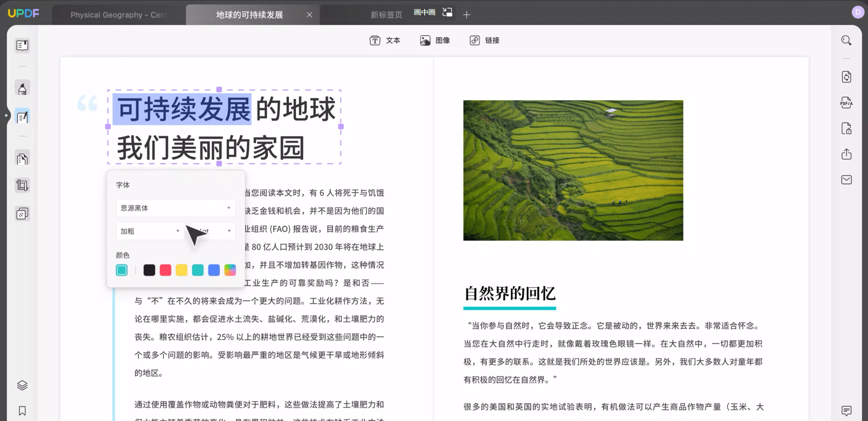Open the Organize Pages sidebar icon
Viewport: 868px width, 421px height.
[x=22, y=159]
